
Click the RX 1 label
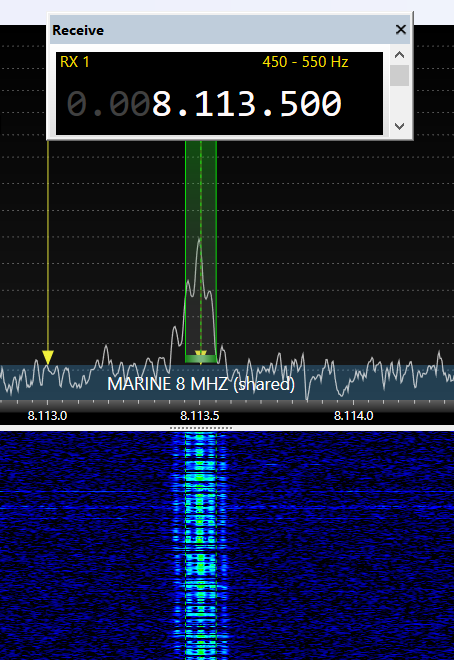pos(74,62)
